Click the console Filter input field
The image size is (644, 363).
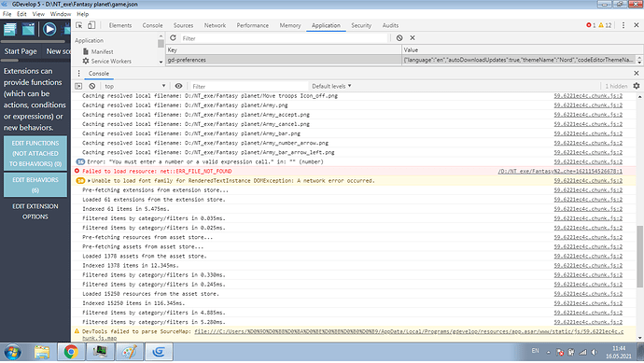pyautogui.click(x=248, y=86)
